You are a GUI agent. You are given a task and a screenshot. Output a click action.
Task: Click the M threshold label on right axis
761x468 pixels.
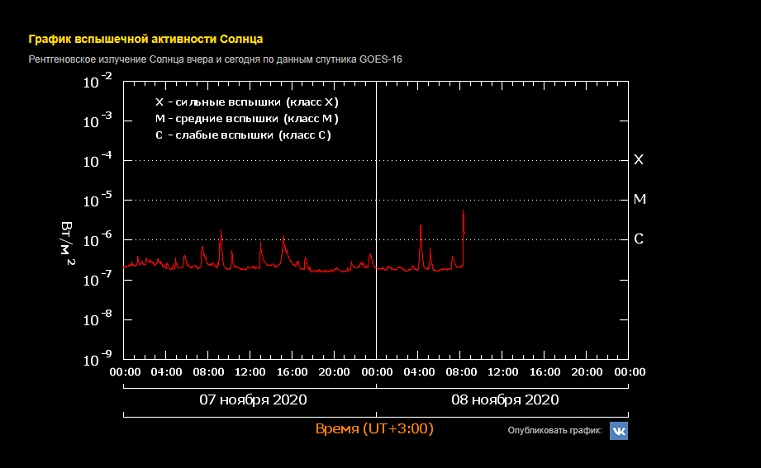point(640,200)
